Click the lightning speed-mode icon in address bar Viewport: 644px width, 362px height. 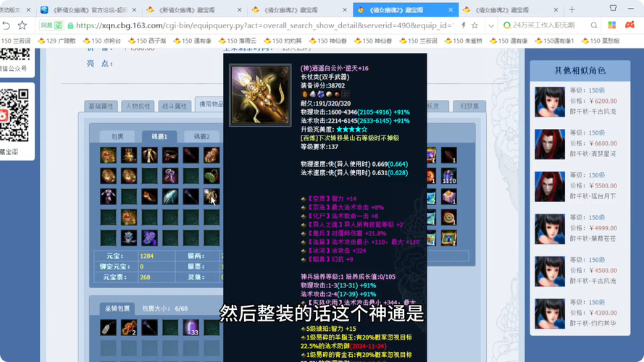coord(464,25)
